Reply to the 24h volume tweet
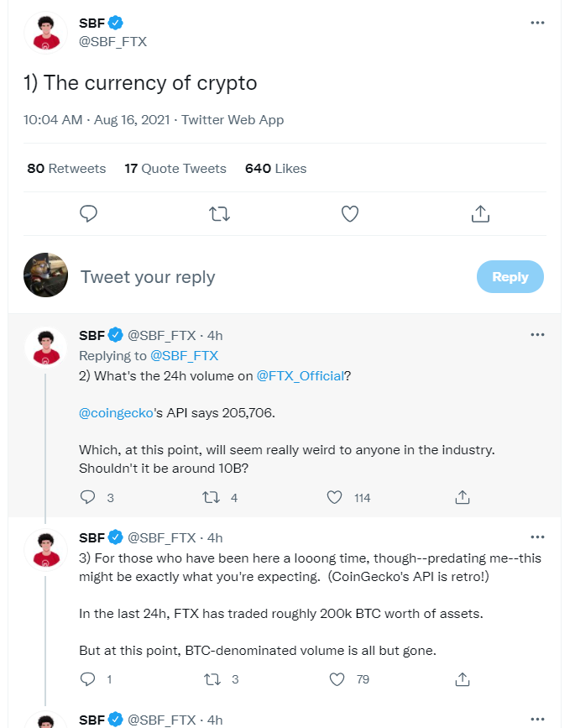This screenshot has width=575, height=728. [88, 497]
